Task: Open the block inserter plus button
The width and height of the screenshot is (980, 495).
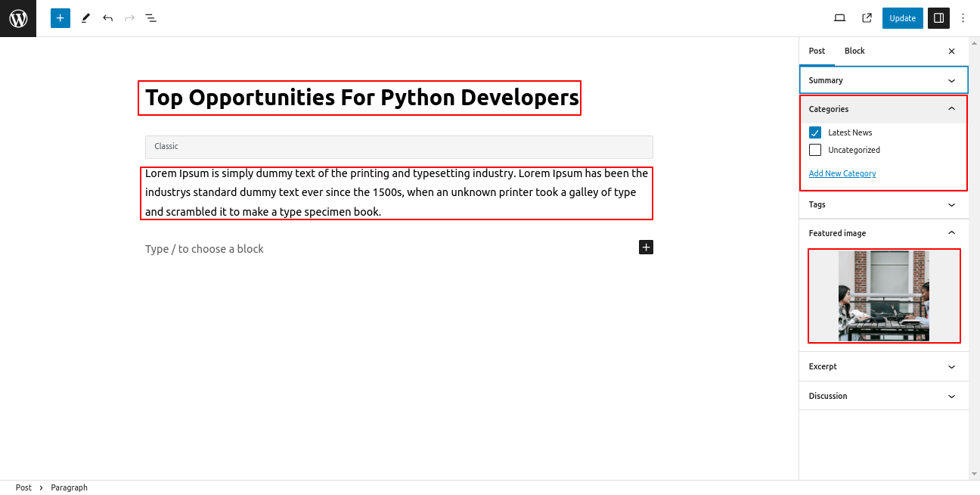Action: tap(60, 18)
